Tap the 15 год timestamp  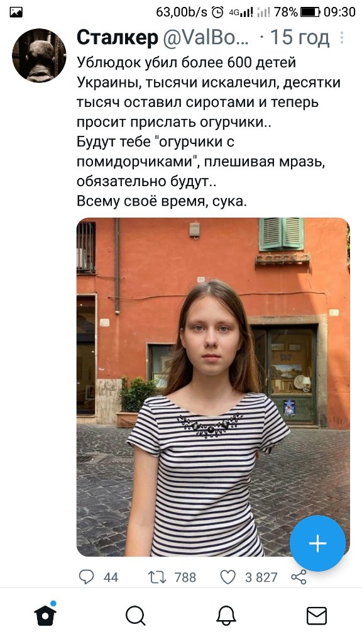pos(300,38)
